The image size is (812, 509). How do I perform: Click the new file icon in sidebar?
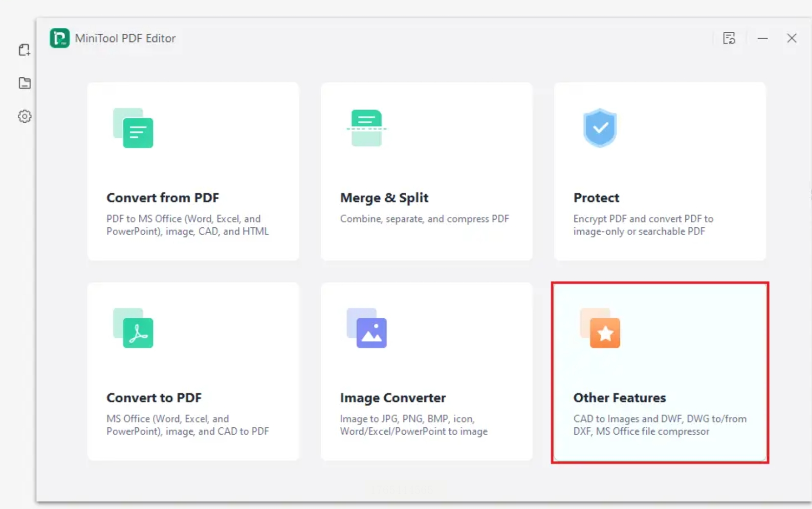[x=24, y=49]
